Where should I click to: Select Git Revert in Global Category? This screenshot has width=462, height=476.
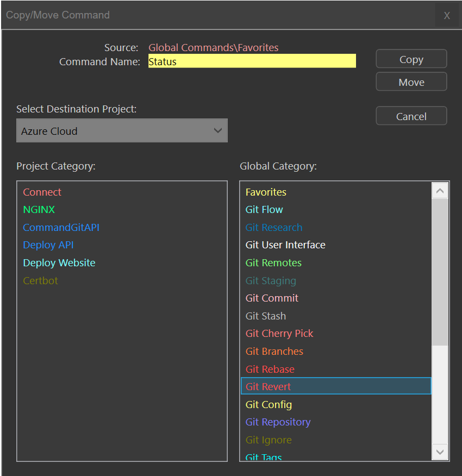[269, 386]
